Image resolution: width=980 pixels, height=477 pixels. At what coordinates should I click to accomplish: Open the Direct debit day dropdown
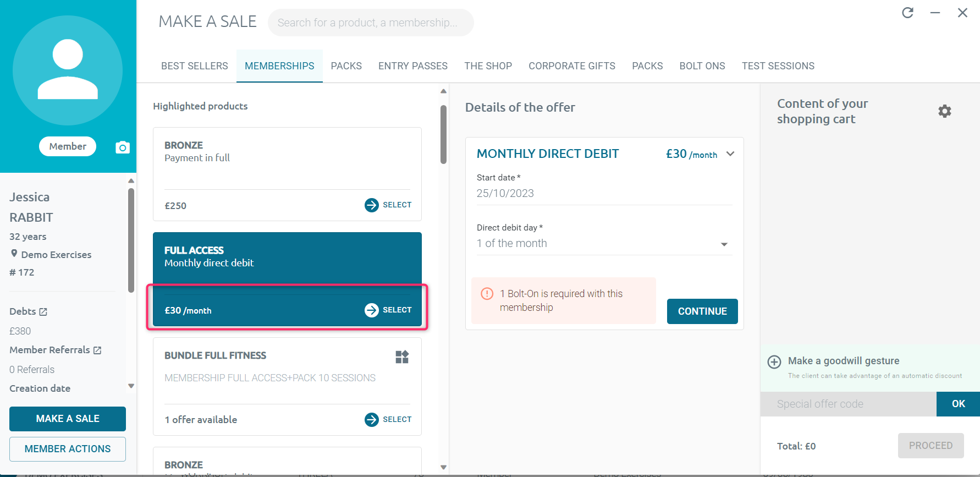[604, 243]
